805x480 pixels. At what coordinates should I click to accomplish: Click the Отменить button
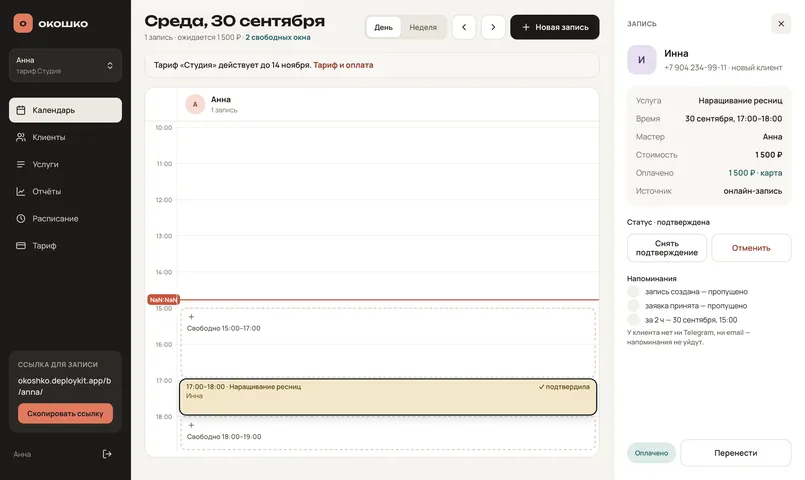click(751, 248)
